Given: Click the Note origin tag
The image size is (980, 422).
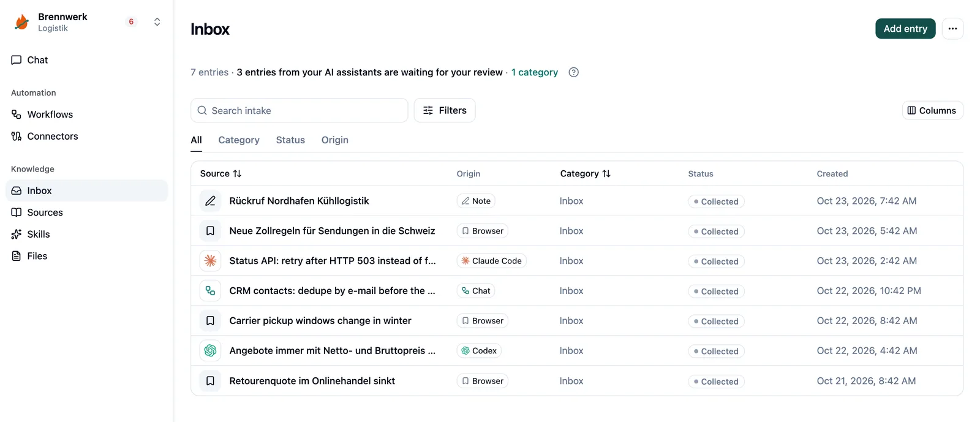Looking at the screenshot, I should click(x=476, y=201).
